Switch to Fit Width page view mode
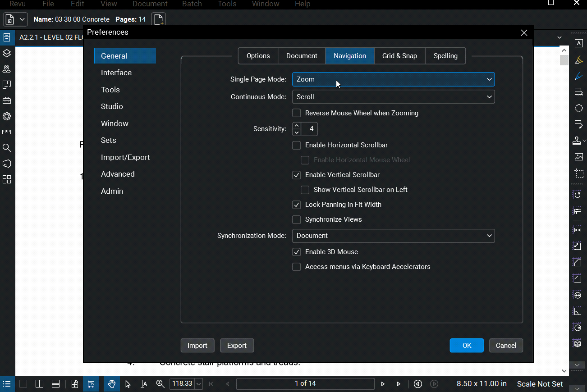 click(91, 384)
